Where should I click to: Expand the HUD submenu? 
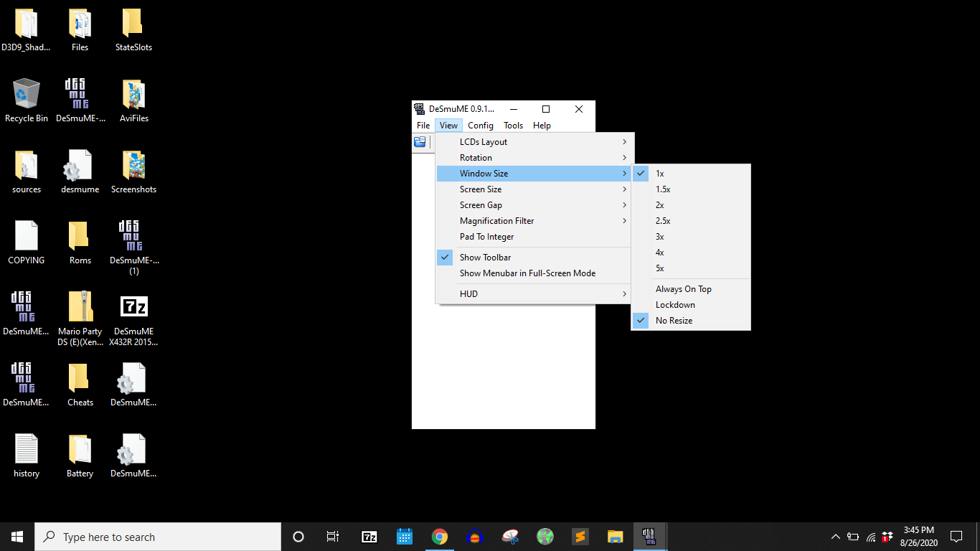pyautogui.click(x=533, y=294)
